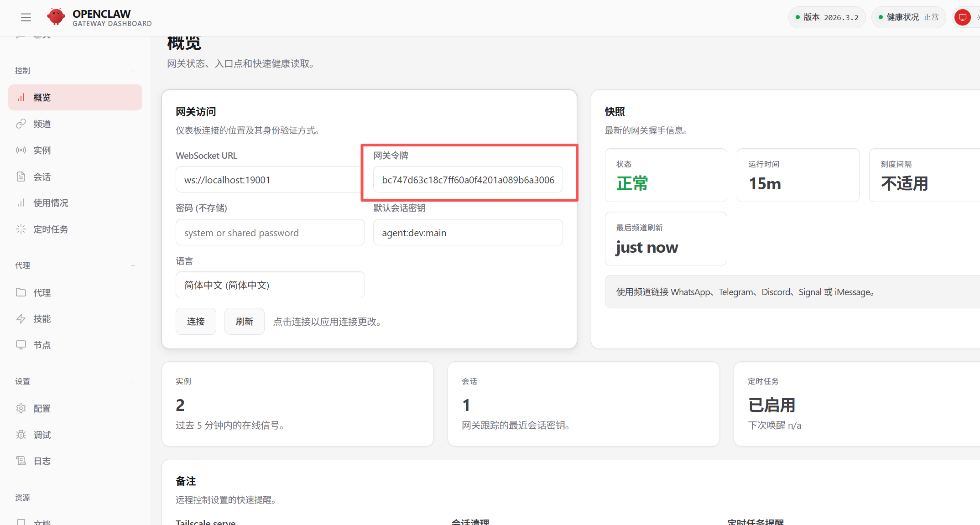Viewport: 980px width, 525px height.
Task: Toggle the hamburger sidebar menu
Action: click(26, 17)
